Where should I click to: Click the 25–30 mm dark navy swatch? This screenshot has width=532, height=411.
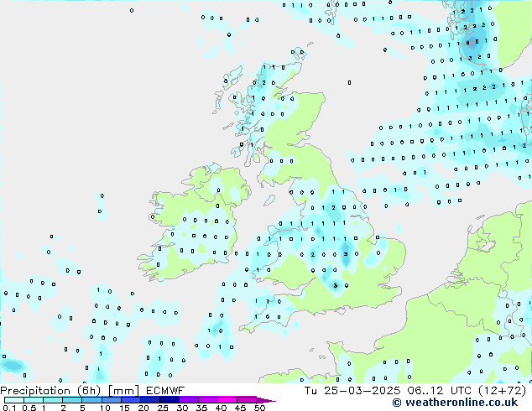pyautogui.click(x=170, y=400)
